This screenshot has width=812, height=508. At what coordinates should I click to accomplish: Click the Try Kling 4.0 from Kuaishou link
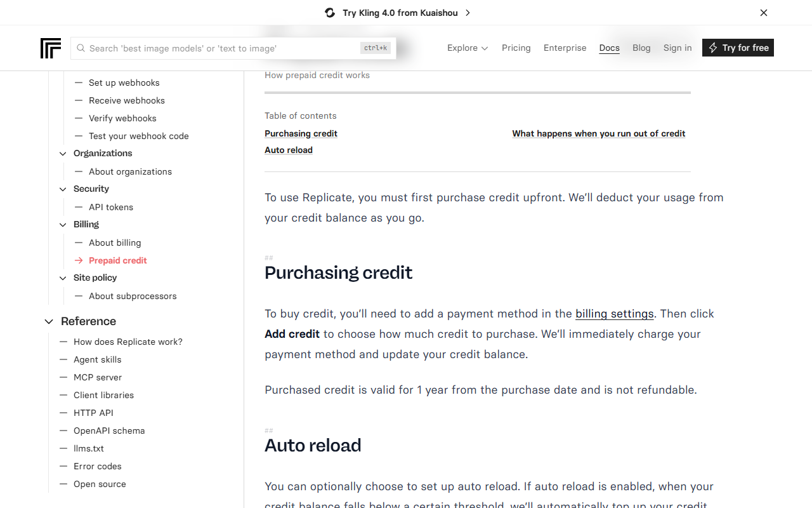[x=400, y=13]
